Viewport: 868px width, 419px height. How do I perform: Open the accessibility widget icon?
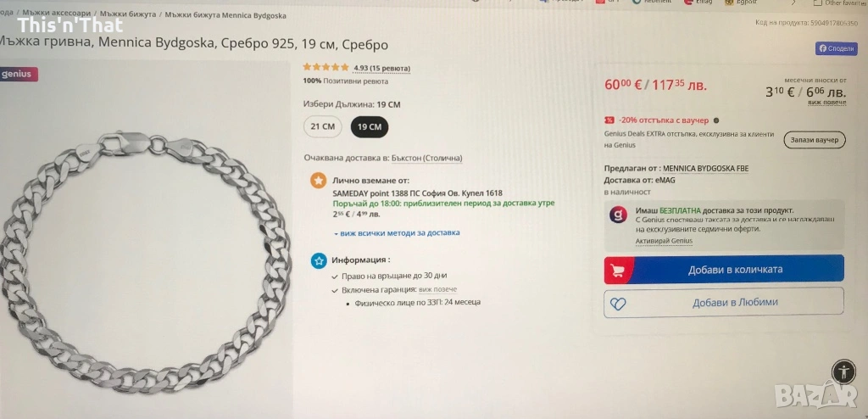click(x=843, y=372)
